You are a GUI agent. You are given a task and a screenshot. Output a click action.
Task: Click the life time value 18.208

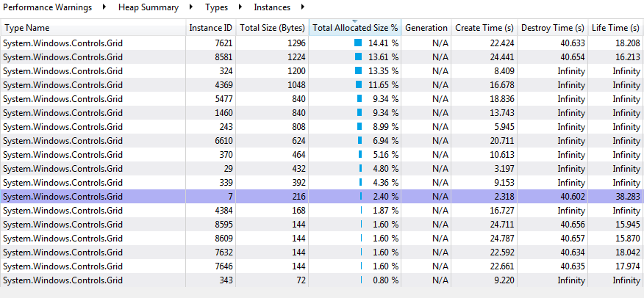point(628,43)
